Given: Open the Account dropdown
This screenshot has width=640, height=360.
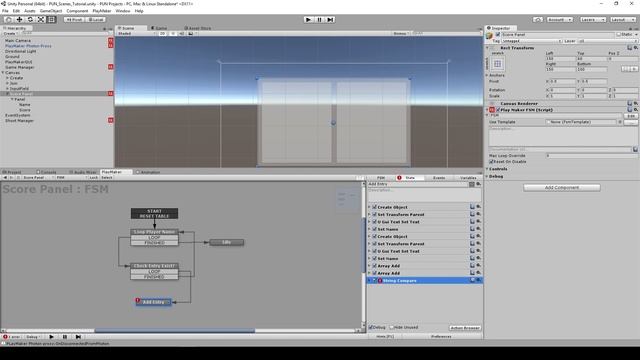Looking at the screenshot, I should (x=559, y=20).
